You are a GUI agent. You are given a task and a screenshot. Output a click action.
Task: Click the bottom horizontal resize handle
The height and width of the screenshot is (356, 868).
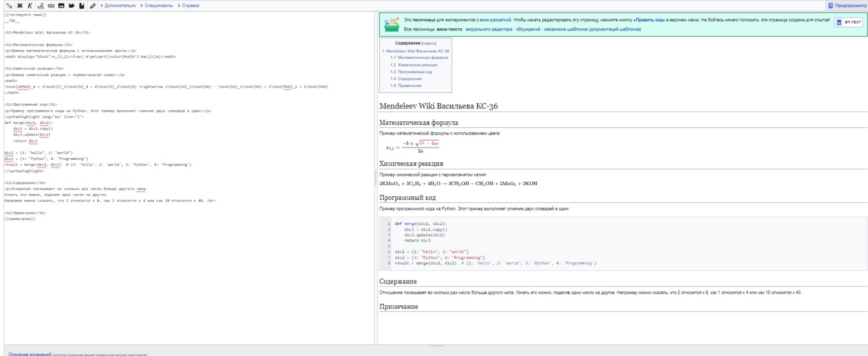pyautogui.click(x=437, y=346)
